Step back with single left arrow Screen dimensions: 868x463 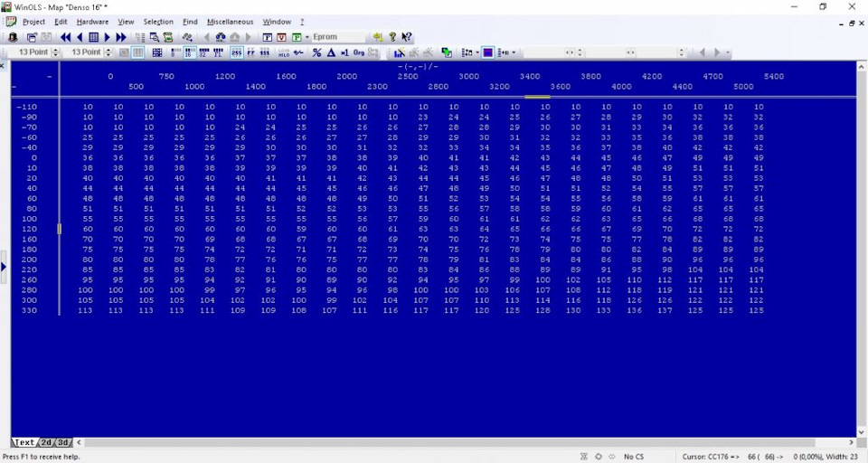point(80,37)
